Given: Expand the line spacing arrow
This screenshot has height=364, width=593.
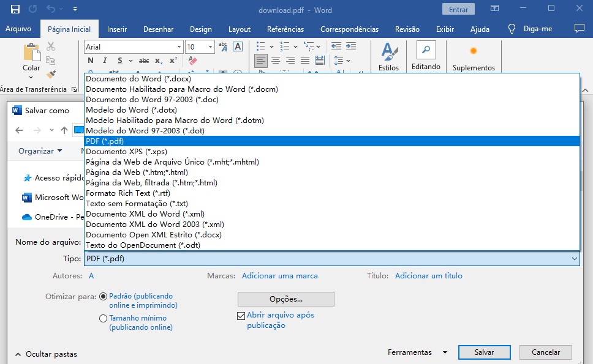Looking at the screenshot, I should 349,61.
